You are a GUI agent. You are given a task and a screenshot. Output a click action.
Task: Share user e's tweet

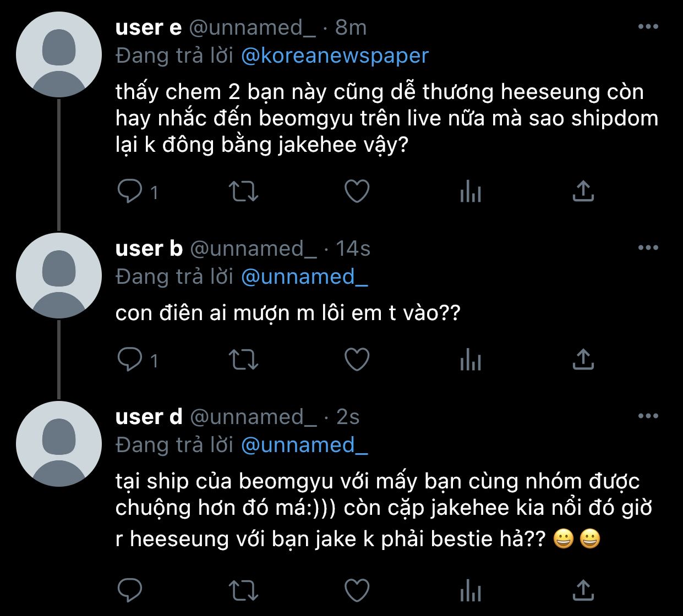[x=583, y=191]
